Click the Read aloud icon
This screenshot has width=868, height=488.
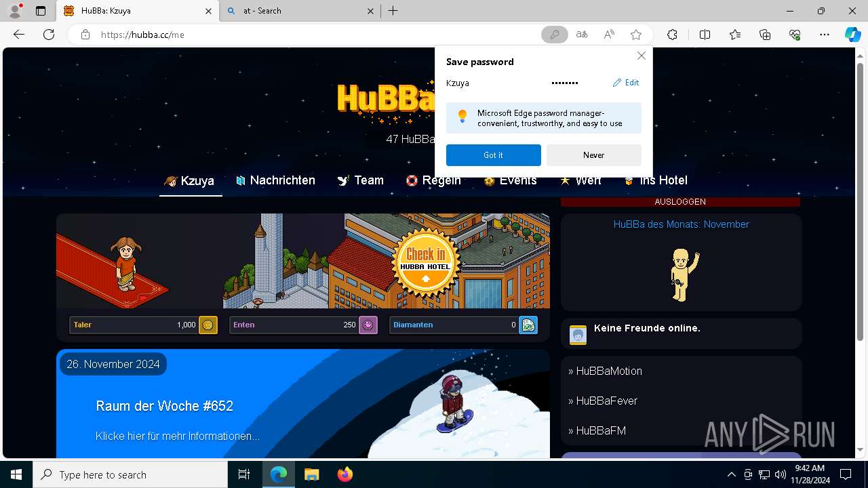[609, 35]
